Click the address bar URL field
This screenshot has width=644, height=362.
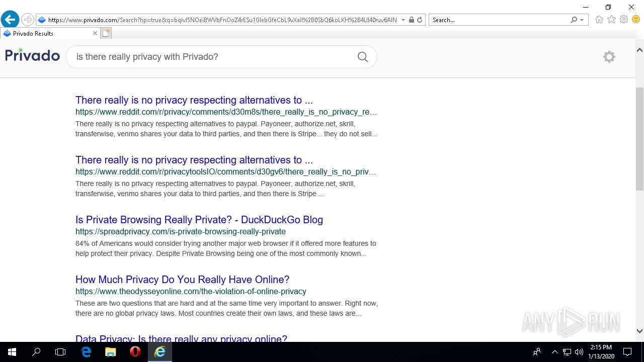(x=221, y=20)
